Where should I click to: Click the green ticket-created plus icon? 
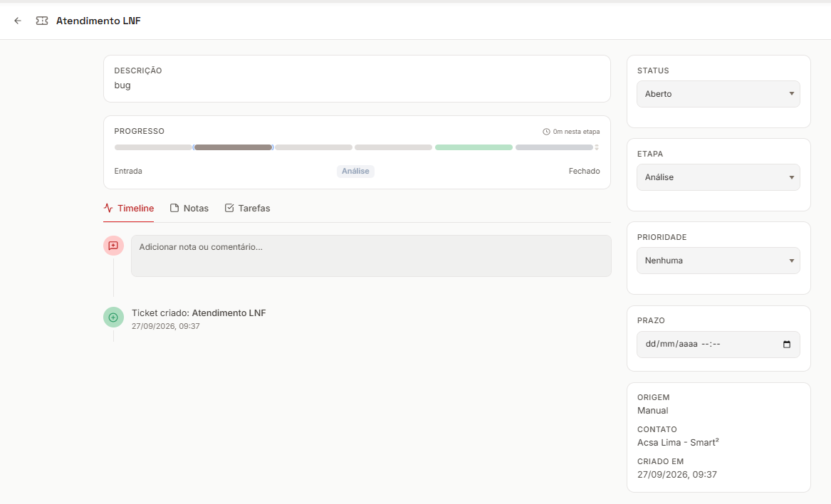pos(113,317)
